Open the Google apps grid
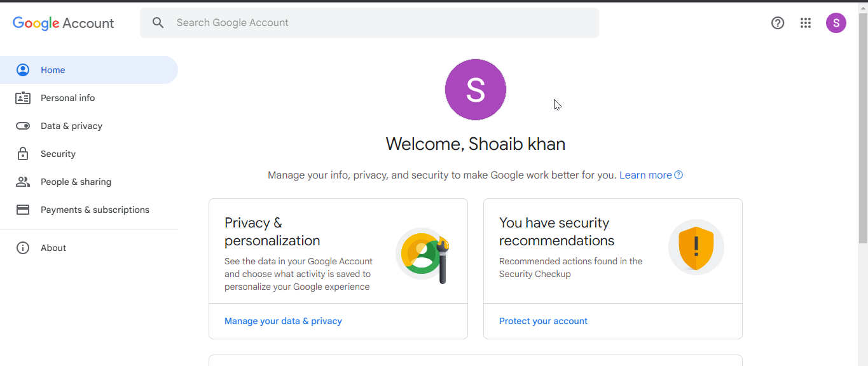 [806, 23]
